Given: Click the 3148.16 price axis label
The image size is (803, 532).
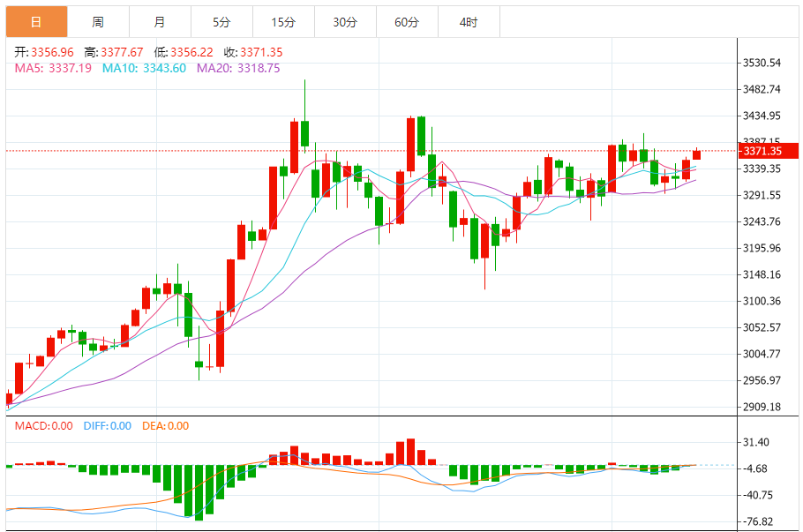Looking at the screenshot, I should [x=762, y=274].
